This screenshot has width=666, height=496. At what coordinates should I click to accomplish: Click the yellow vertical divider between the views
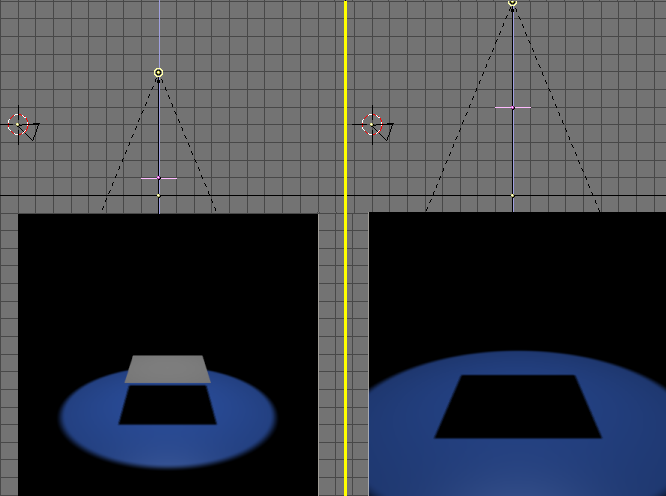[345, 250]
